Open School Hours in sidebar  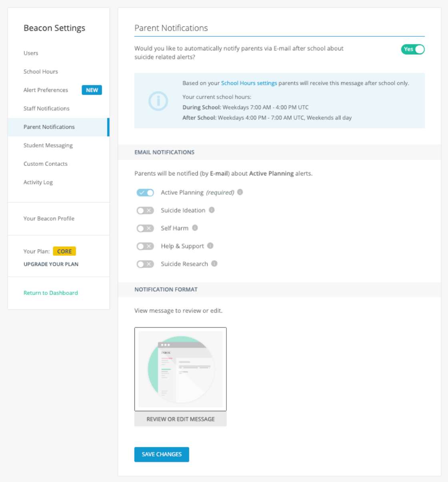coord(41,72)
